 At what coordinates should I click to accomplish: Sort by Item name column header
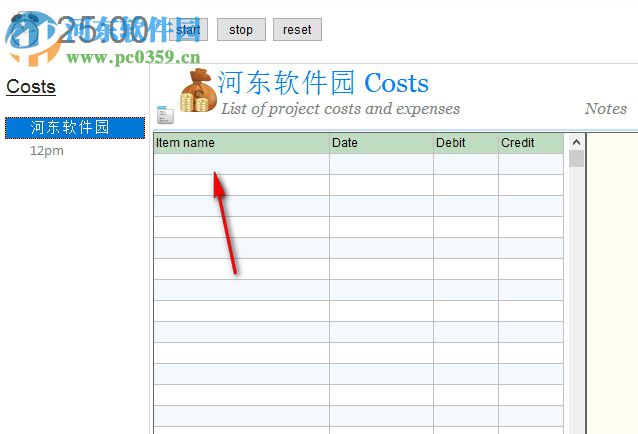(x=242, y=143)
